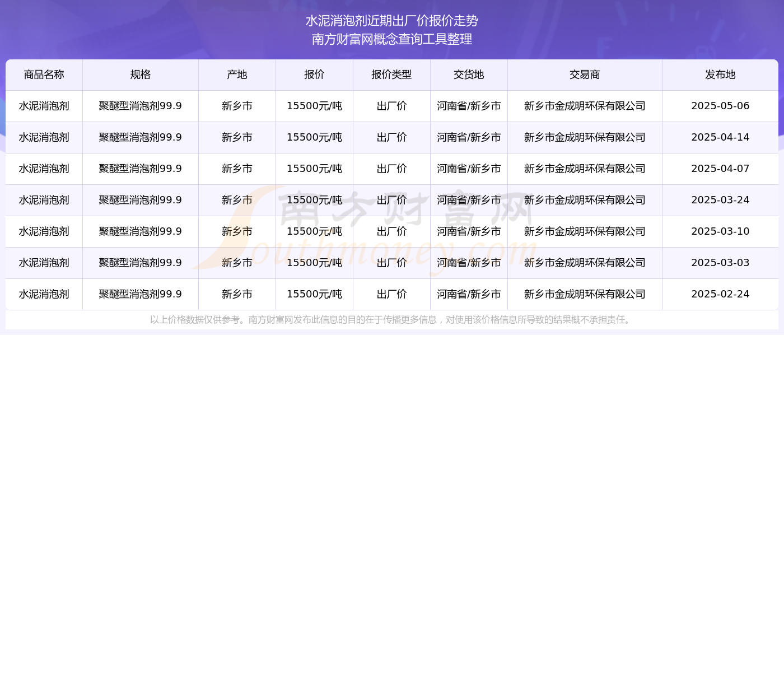Click the title 水泥消泡剂近期出厂价报价走势
784x675 pixels.
pyautogui.click(x=392, y=21)
